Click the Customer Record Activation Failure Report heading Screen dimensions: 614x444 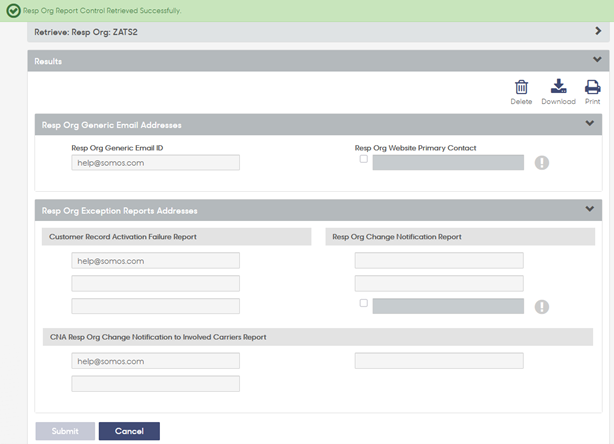click(123, 237)
